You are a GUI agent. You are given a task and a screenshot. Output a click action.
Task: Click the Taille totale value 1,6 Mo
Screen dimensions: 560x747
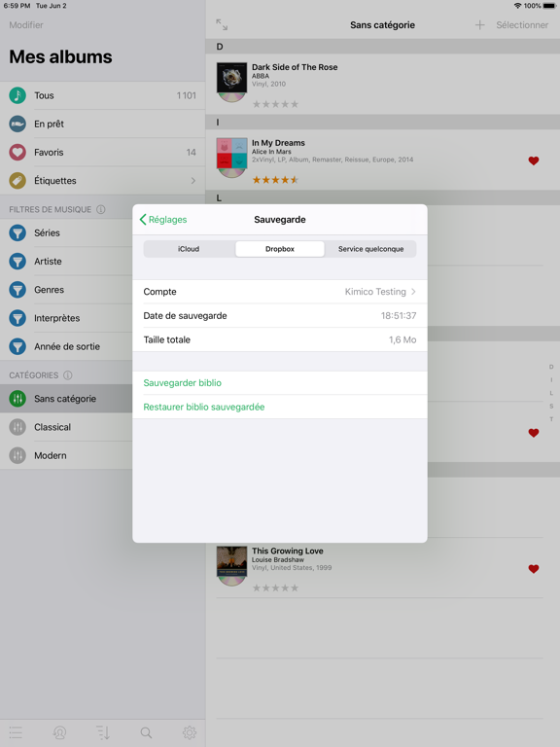(x=402, y=339)
